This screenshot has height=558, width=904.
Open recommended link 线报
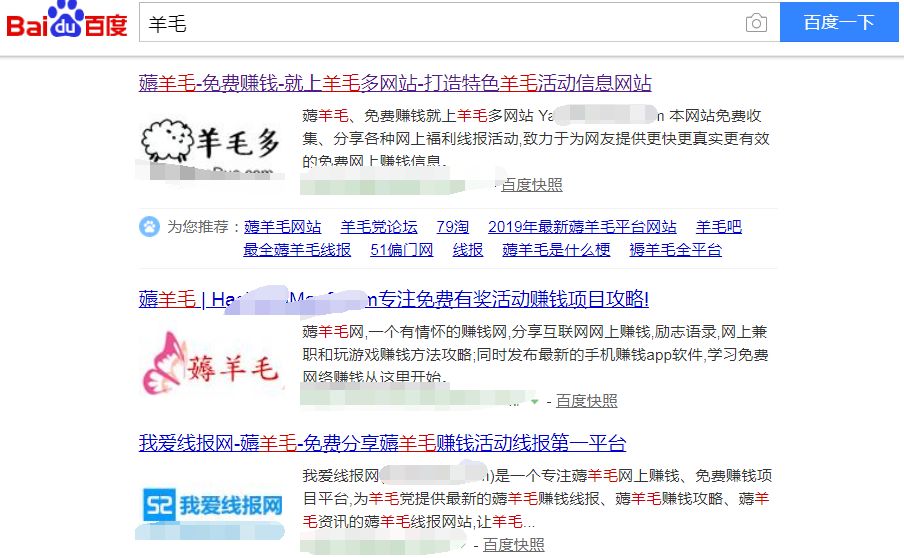pyautogui.click(x=468, y=250)
